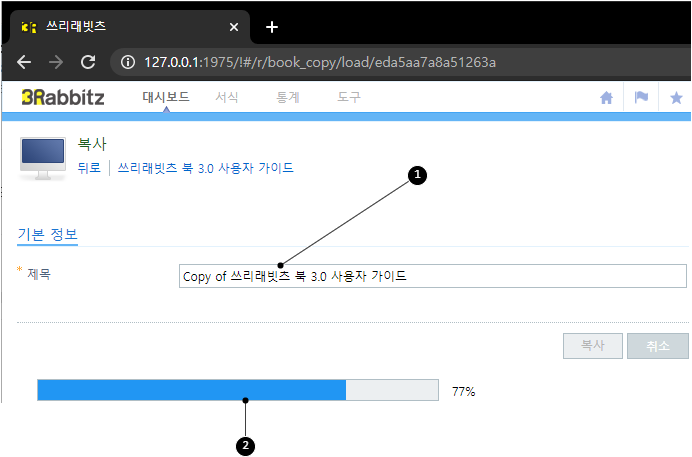
Task: Click the address bar URL
Action: click(x=320, y=62)
